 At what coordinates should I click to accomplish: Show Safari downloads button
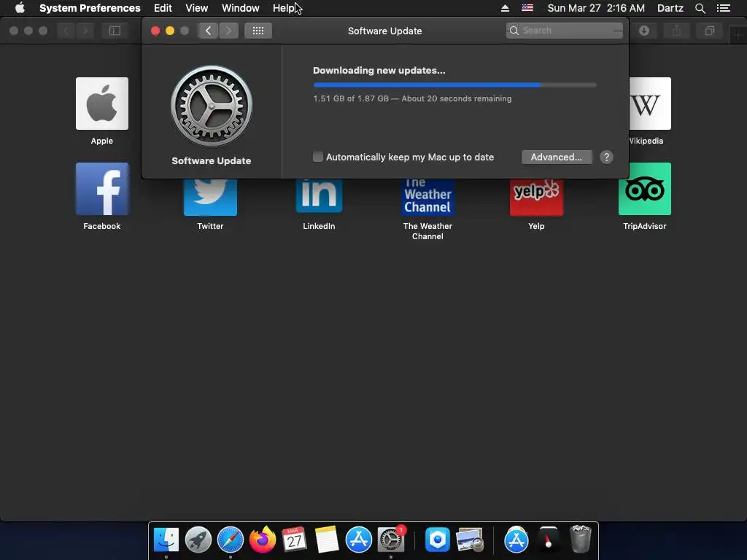(644, 31)
